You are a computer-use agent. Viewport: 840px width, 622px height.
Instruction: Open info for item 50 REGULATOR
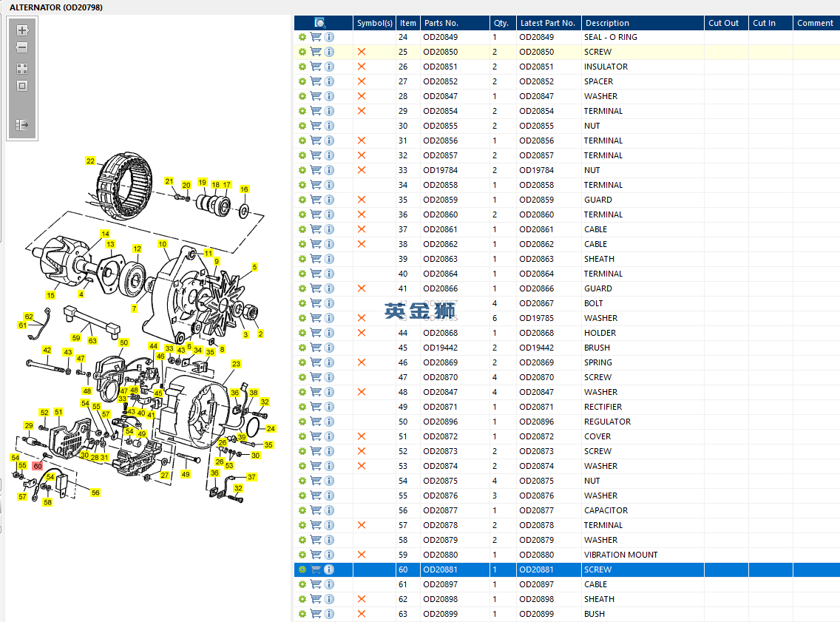(329, 422)
